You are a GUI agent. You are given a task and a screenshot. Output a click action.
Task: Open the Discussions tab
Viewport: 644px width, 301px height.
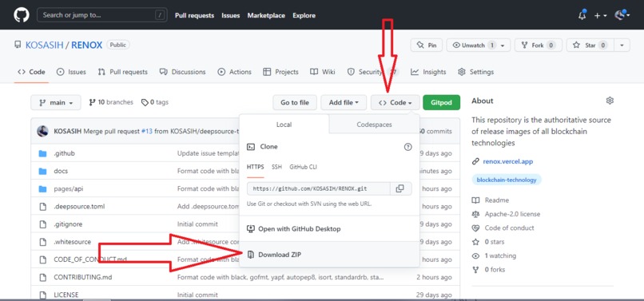(x=183, y=72)
